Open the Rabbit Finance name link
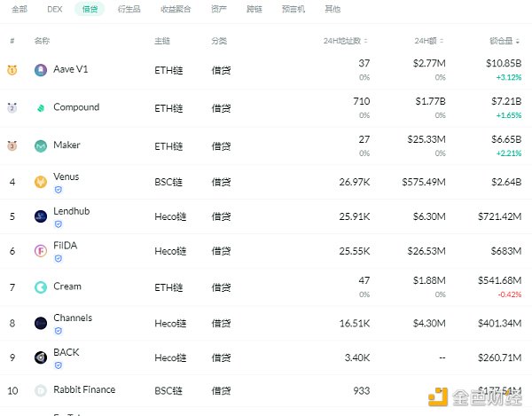This screenshot has height=416, width=532. [84, 389]
